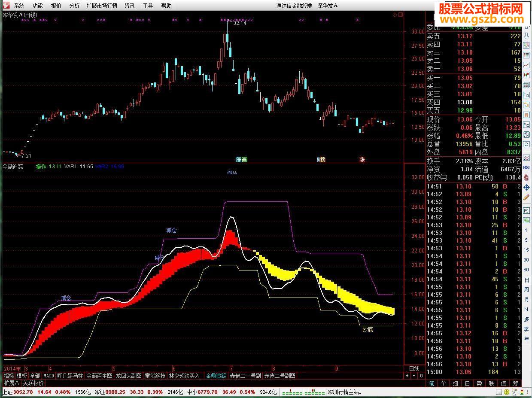Open the f(x) formula manager icon
This screenshot has height=398, width=532.
[x=526, y=134]
